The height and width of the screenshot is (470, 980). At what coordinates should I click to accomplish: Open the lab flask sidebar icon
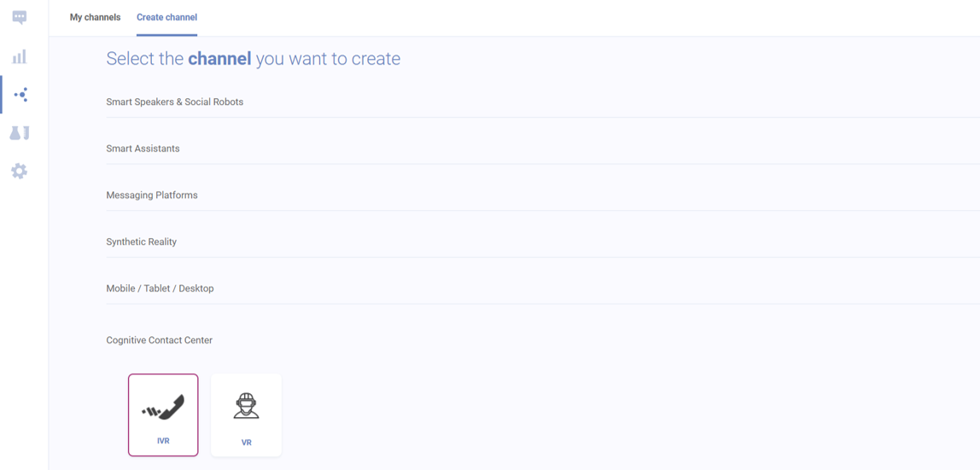click(20, 132)
